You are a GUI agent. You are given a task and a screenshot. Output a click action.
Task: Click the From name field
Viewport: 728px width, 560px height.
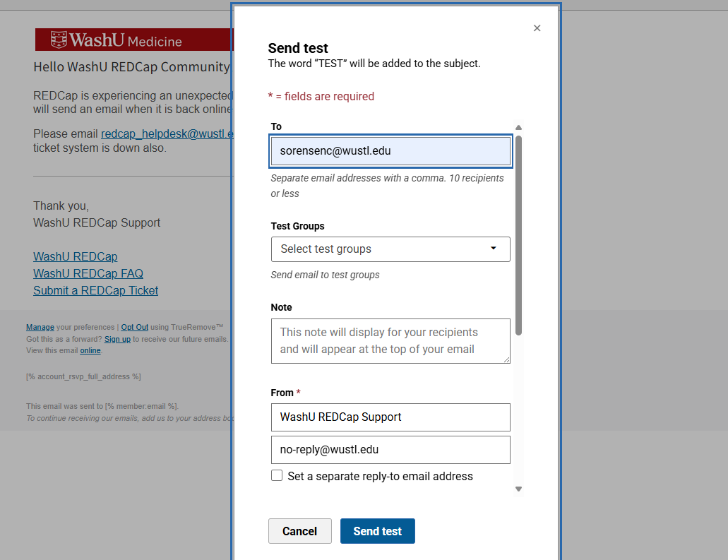[x=390, y=417]
